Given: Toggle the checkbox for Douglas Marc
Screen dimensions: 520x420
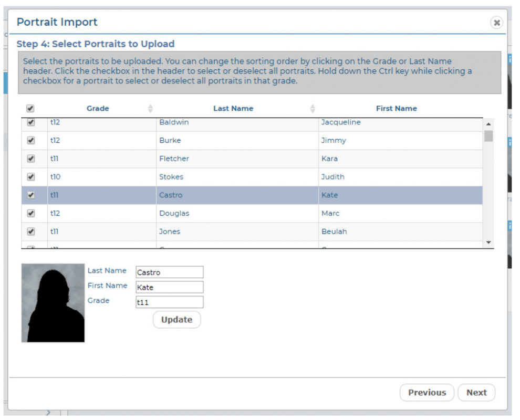Looking at the screenshot, I should tap(30, 214).
